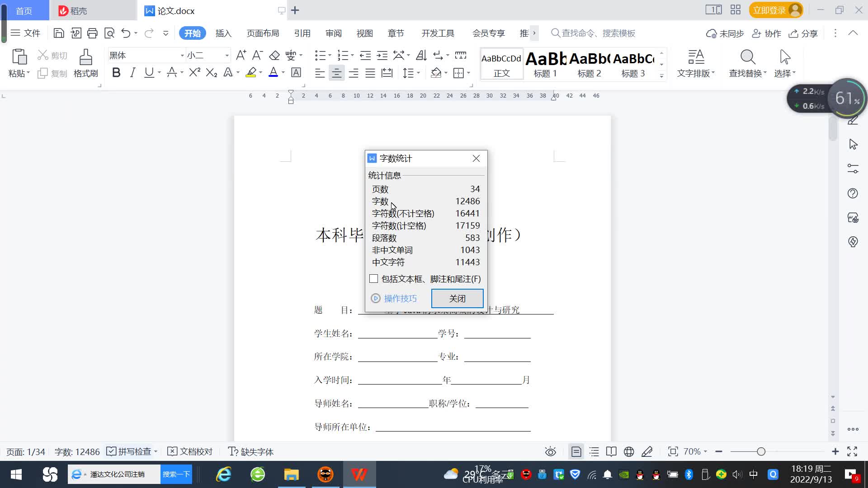Click the eye protection mode icon
The height and width of the screenshot is (488, 868).
[550, 451]
